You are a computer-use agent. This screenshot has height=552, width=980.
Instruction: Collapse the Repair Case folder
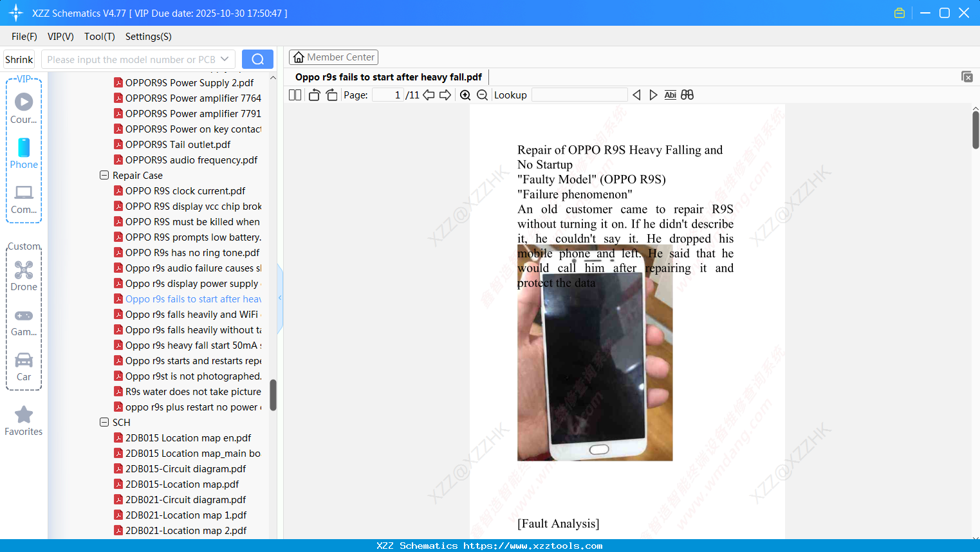(104, 175)
